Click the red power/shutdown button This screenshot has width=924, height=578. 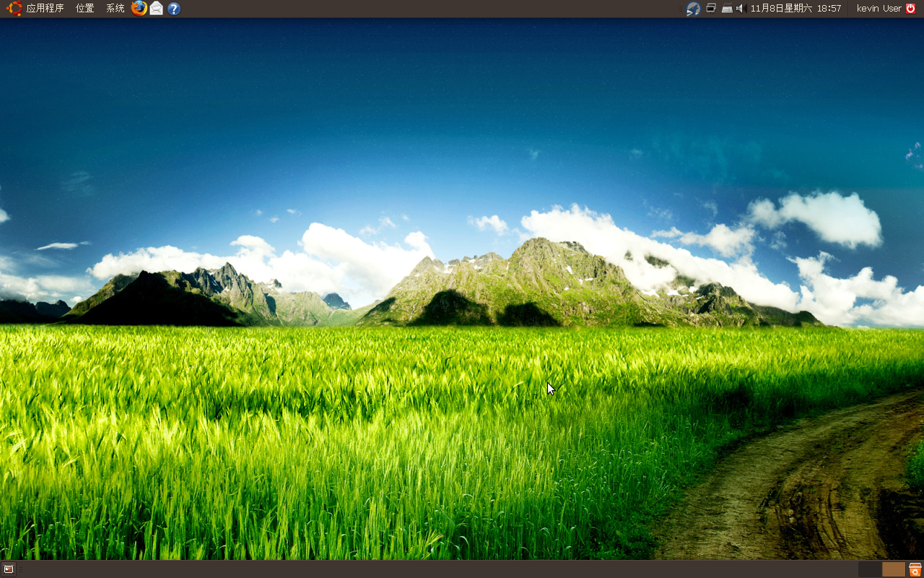pos(910,9)
